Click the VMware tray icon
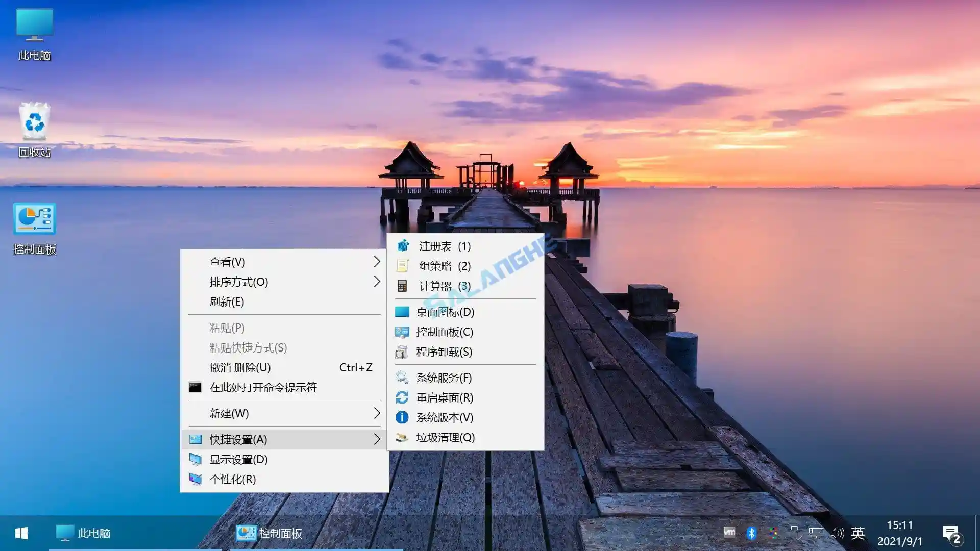The width and height of the screenshot is (980, 551). click(729, 533)
